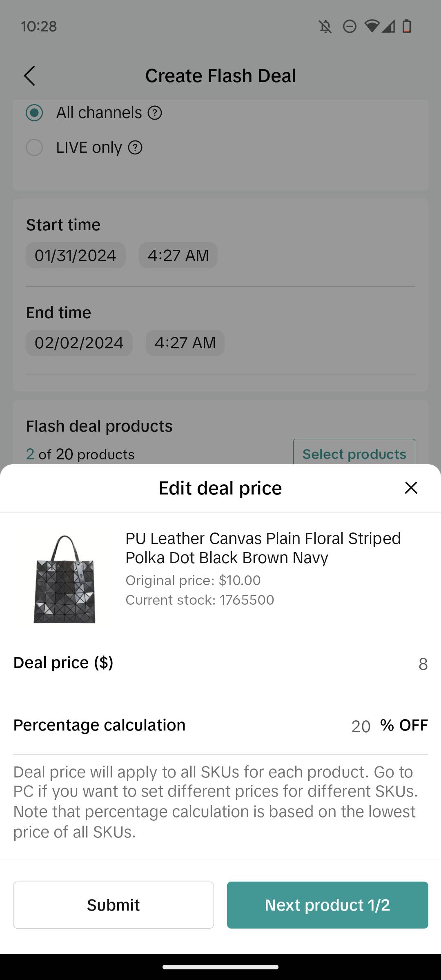Tap the back arrow icon
The height and width of the screenshot is (980, 441).
pyautogui.click(x=29, y=76)
